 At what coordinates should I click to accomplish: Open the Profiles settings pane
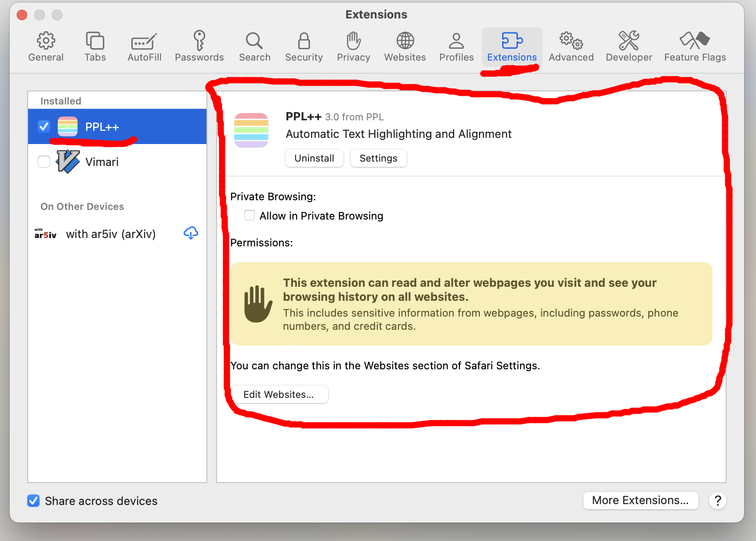(x=456, y=47)
